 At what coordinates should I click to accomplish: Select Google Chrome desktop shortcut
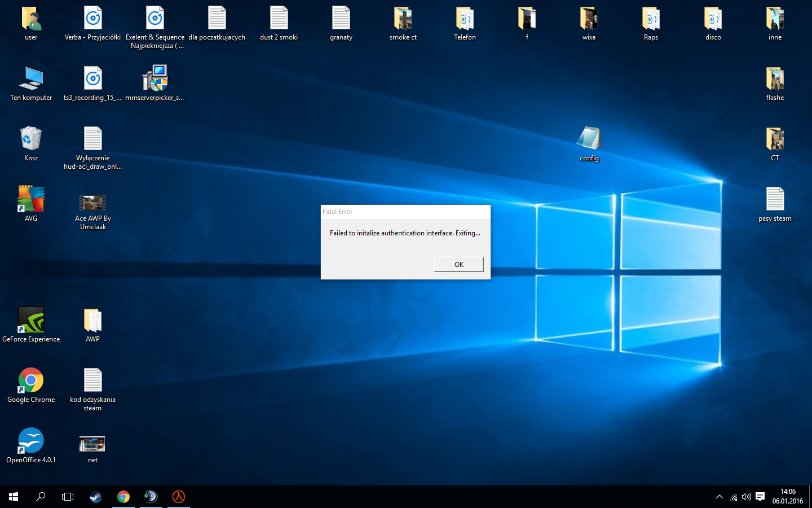[x=31, y=386]
